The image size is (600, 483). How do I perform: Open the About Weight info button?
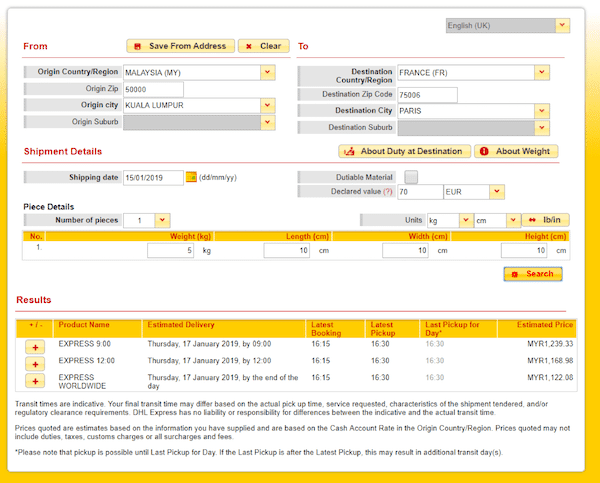[x=516, y=151]
